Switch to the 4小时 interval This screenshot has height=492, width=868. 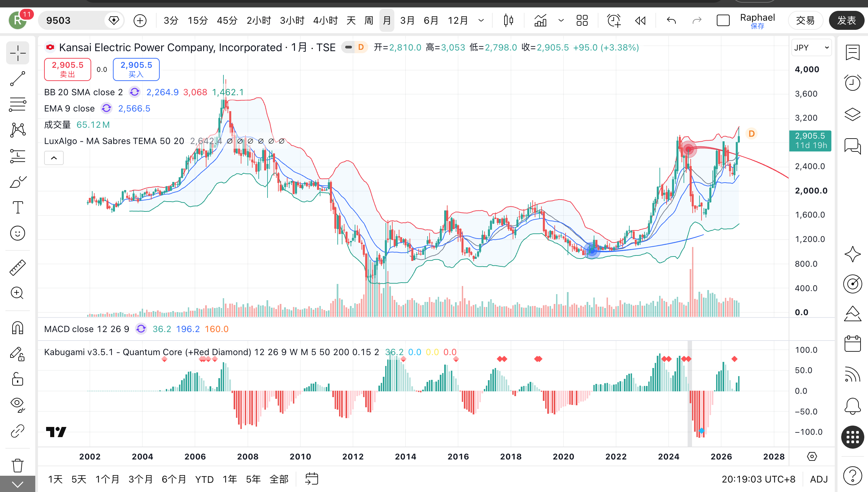point(325,21)
